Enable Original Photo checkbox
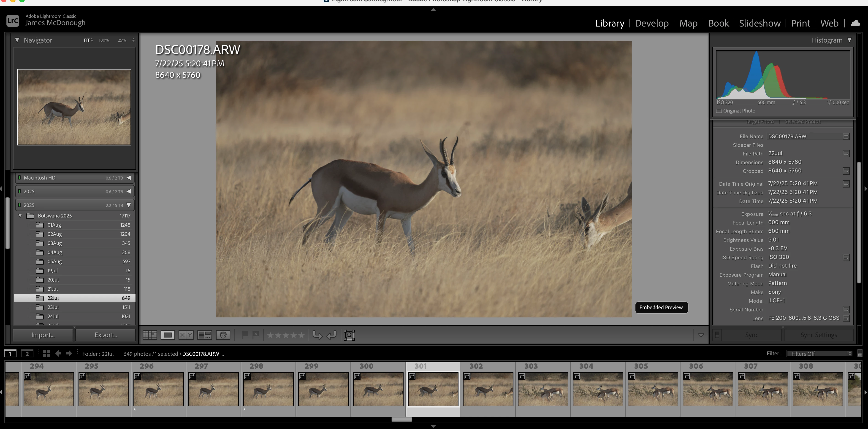The image size is (868, 429). point(719,111)
